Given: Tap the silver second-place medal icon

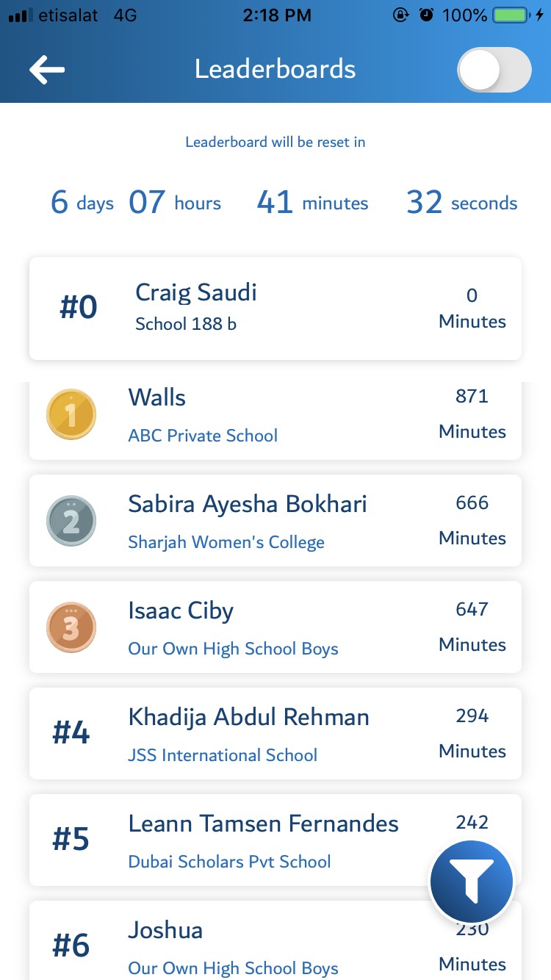Looking at the screenshot, I should pos(71,521).
